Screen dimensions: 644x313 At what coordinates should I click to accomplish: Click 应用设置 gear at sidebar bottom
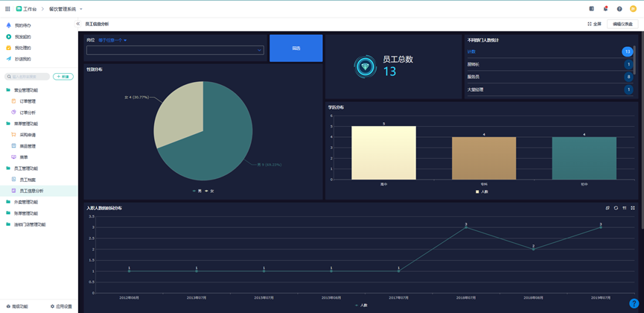pyautogui.click(x=61, y=306)
